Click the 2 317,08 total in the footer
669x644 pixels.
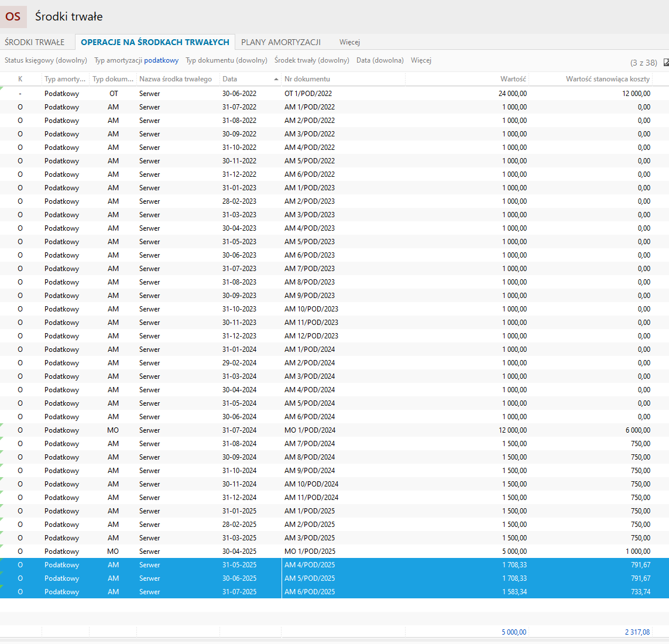tap(637, 632)
